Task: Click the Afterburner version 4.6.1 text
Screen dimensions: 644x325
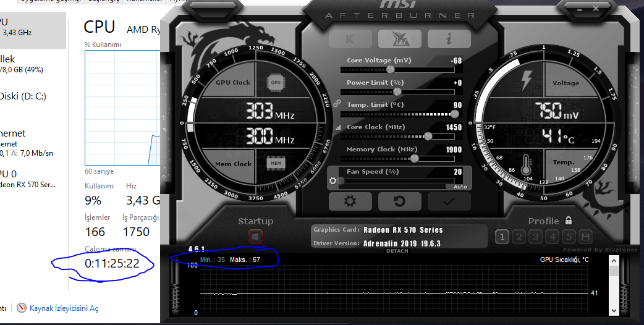Action: pyautogui.click(x=197, y=249)
